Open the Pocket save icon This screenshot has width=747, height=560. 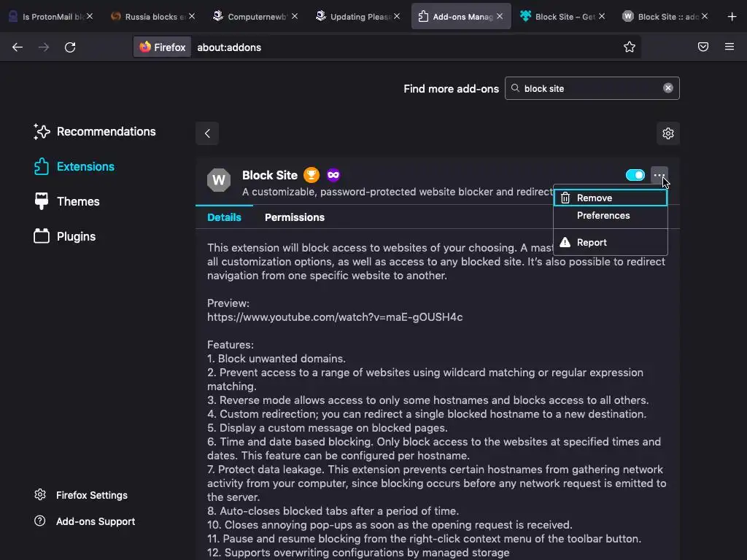(x=703, y=47)
